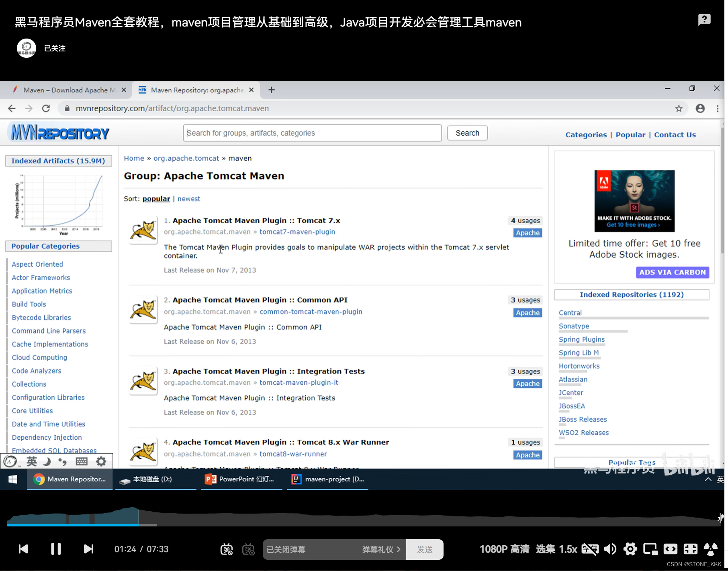Pause the video playback
Image resolution: width=728 pixels, height=571 pixels.
click(56, 549)
